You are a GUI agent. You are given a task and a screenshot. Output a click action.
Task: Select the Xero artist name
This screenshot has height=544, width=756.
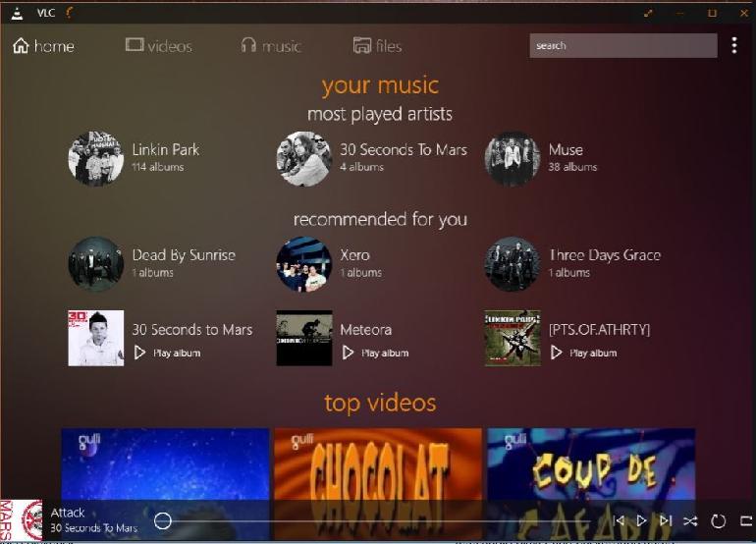(354, 255)
